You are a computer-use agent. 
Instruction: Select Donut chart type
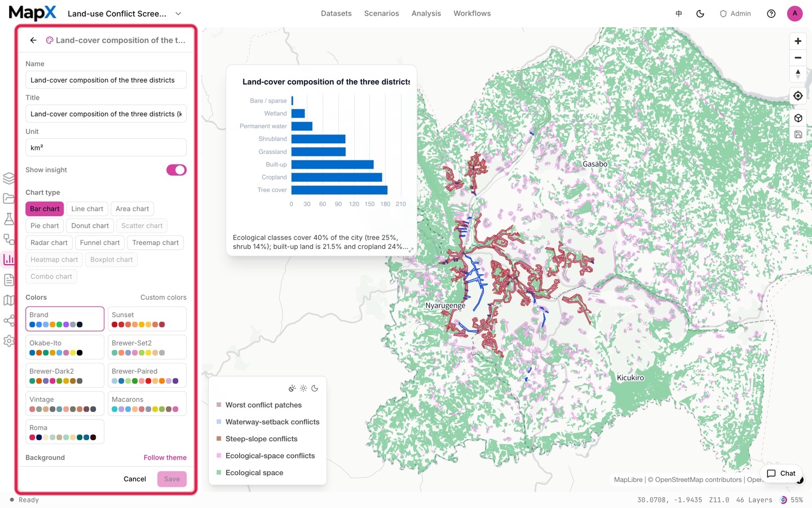[90, 226]
